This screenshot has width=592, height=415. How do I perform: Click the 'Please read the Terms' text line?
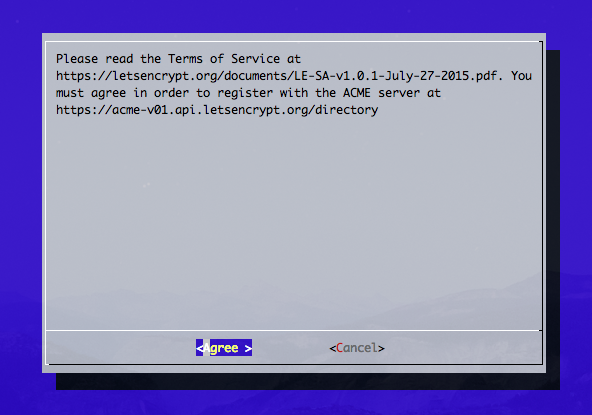178,59
